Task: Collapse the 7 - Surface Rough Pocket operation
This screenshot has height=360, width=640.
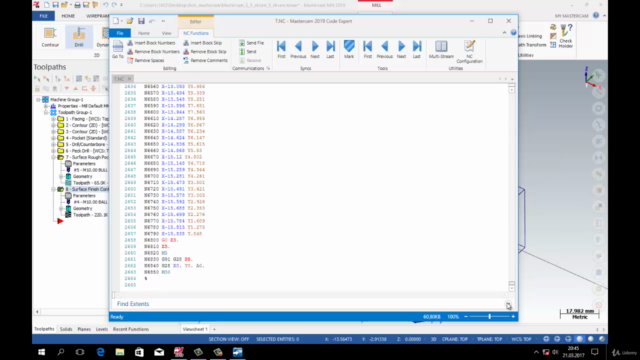Action: point(53,157)
